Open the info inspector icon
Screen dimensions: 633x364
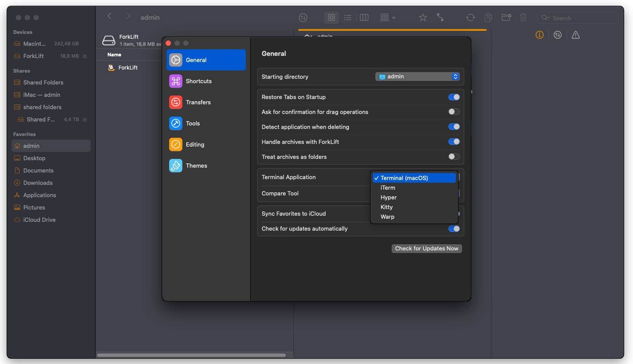click(540, 35)
